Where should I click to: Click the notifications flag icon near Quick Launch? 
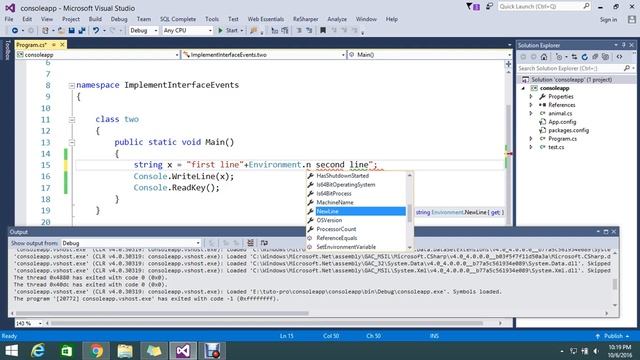473,7
